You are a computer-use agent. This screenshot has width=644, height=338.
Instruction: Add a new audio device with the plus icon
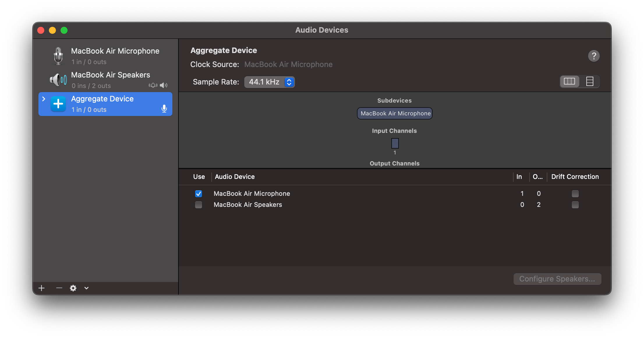coord(41,288)
